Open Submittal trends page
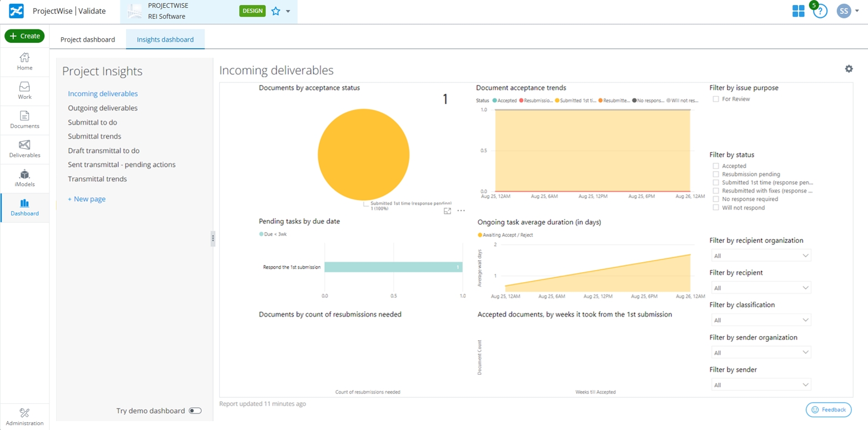Screen dimensions: 868x430 click(x=94, y=136)
